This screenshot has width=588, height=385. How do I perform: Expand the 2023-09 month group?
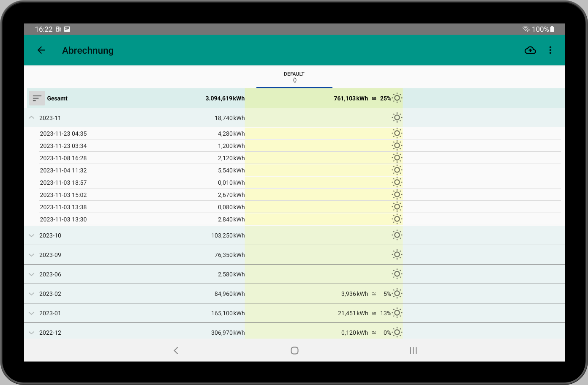[32, 255]
